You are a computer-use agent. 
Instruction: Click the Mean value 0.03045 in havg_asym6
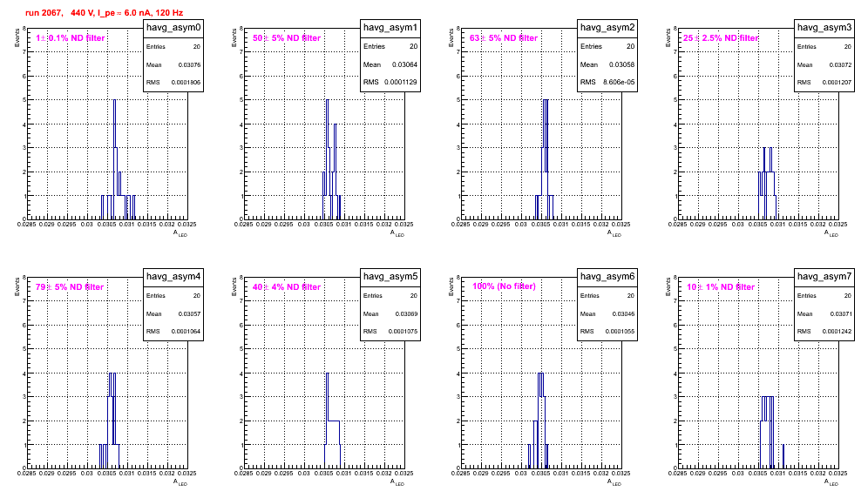(x=623, y=313)
